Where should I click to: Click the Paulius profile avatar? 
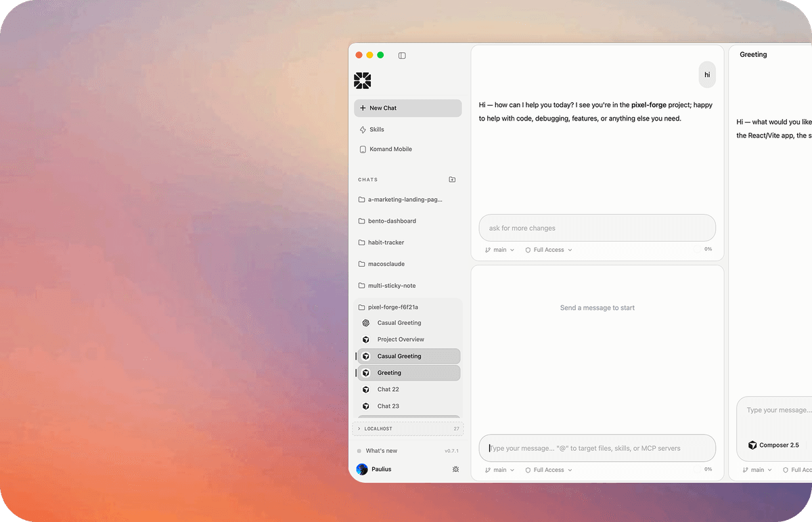(362, 469)
